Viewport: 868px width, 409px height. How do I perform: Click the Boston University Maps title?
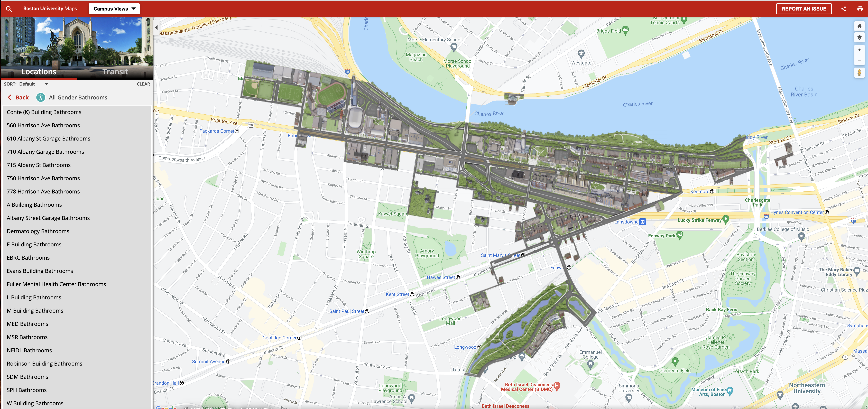point(50,9)
